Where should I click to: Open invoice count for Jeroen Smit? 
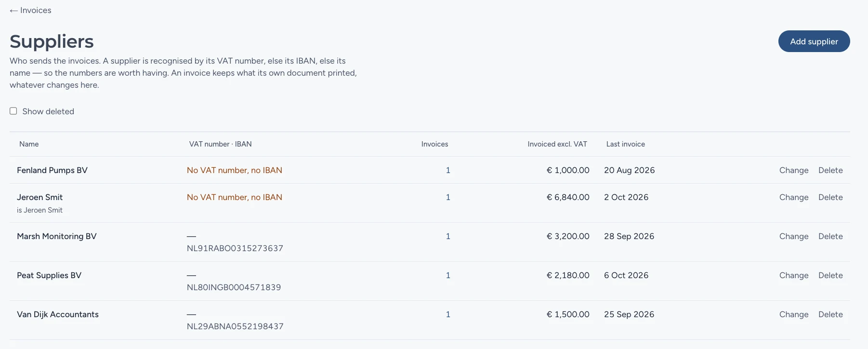(448, 197)
